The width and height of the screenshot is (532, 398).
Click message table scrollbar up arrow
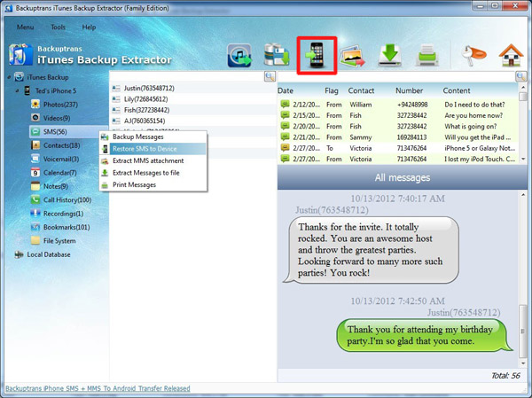tap(523, 87)
